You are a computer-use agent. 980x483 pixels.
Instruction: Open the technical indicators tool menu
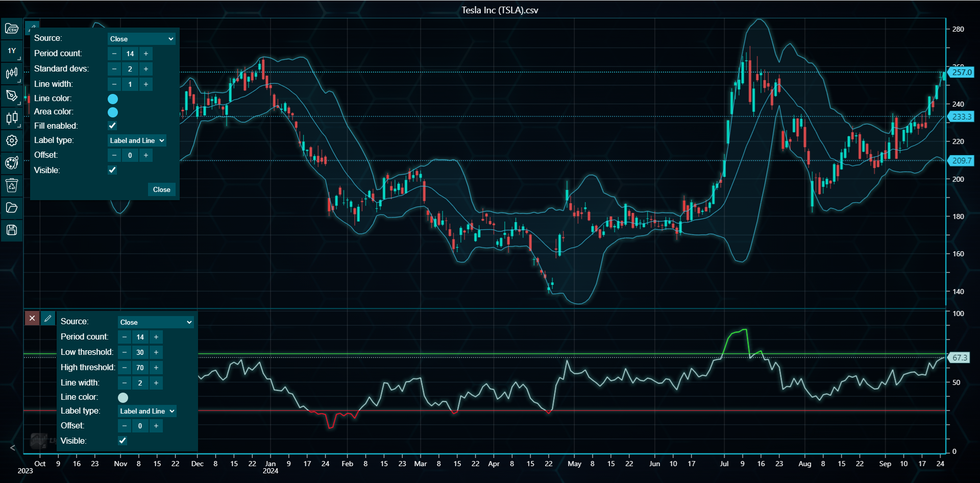coord(12,74)
